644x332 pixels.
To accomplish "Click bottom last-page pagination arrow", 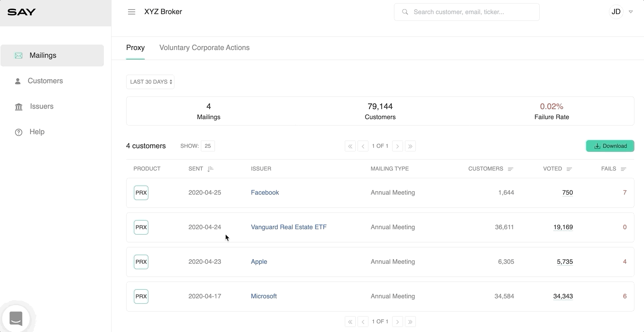I will coord(410,322).
